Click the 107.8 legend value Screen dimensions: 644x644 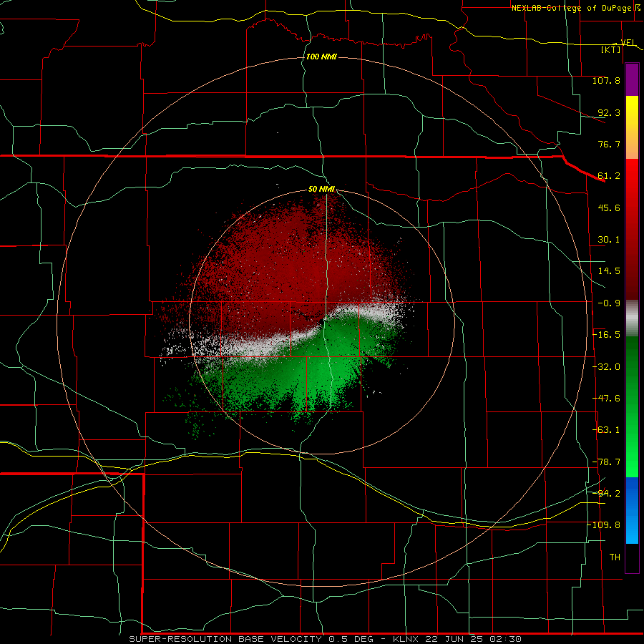pos(606,80)
